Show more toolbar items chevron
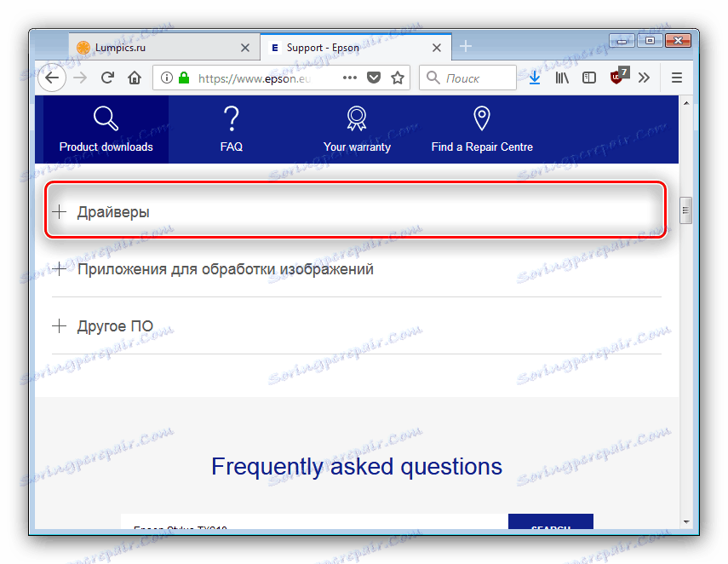 (644, 78)
